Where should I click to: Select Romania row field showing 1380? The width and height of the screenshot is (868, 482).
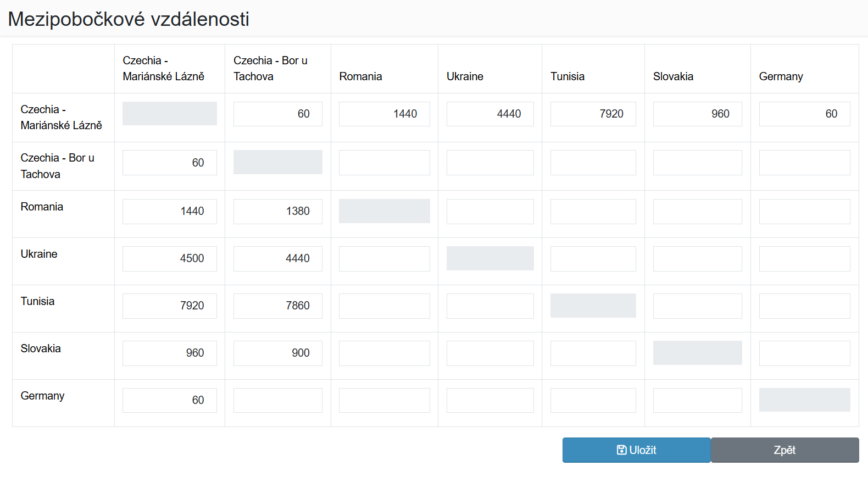pos(278,212)
